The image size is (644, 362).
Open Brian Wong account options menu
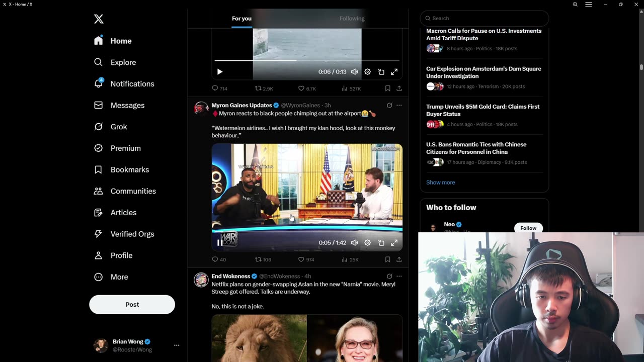tap(177, 345)
